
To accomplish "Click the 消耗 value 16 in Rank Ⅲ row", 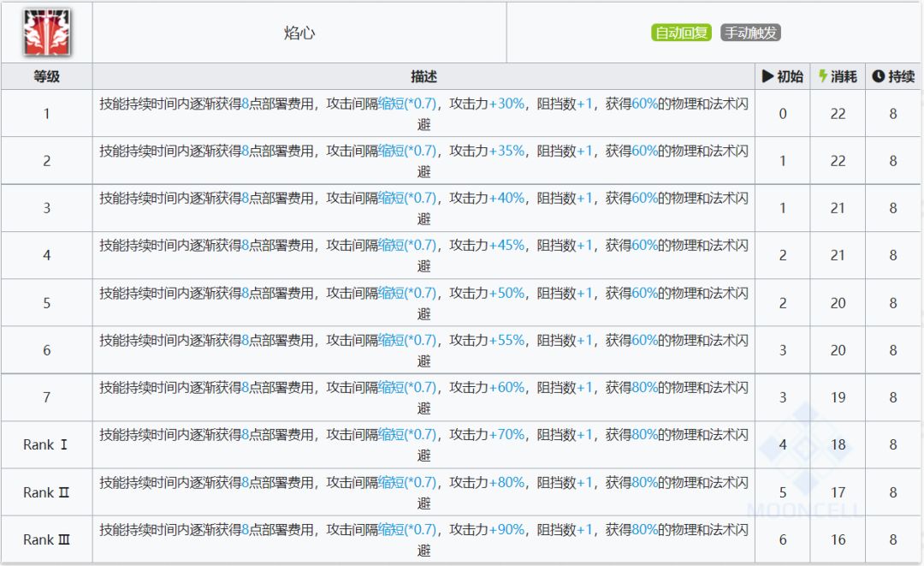I will (x=838, y=539).
